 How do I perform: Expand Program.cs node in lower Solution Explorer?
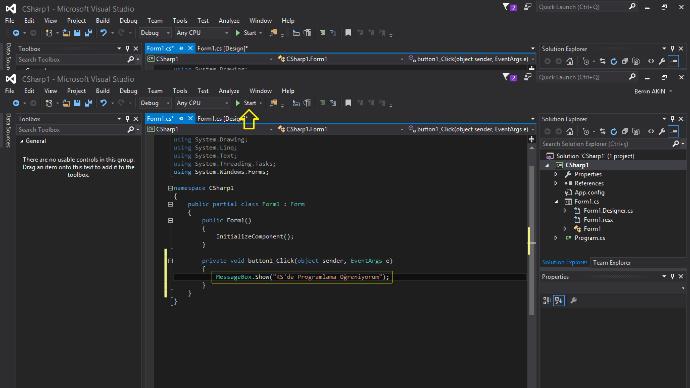[556, 238]
